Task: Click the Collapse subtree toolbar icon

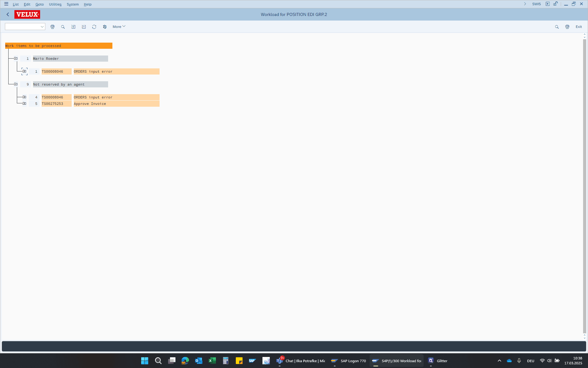Action: point(84,27)
